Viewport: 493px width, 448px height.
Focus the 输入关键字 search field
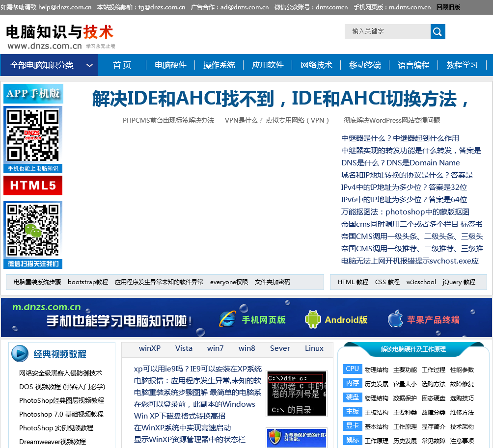(387, 31)
